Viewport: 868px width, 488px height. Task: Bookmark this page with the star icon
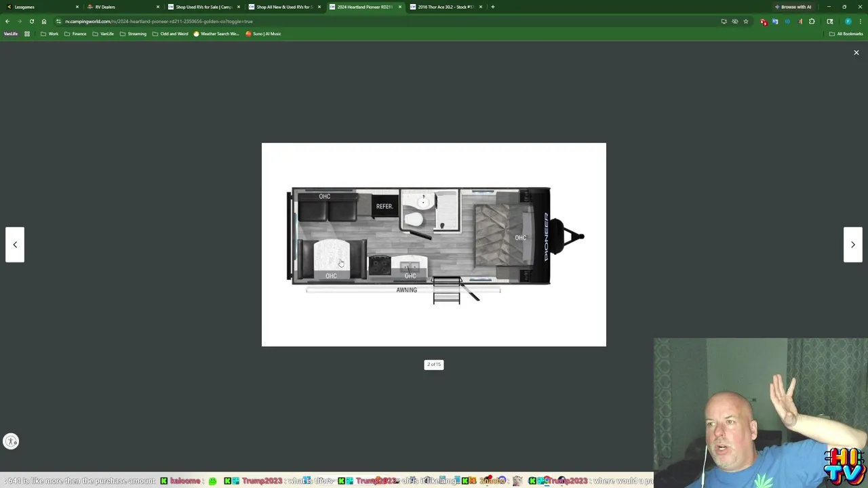click(745, 21)
